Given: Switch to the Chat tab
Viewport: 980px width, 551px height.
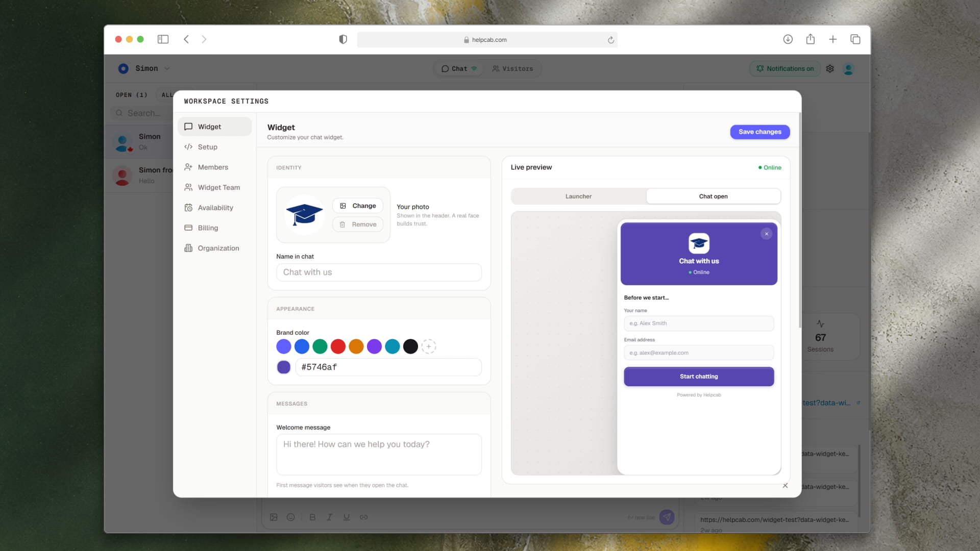Looking at the screenshot, I should [459, 68].
